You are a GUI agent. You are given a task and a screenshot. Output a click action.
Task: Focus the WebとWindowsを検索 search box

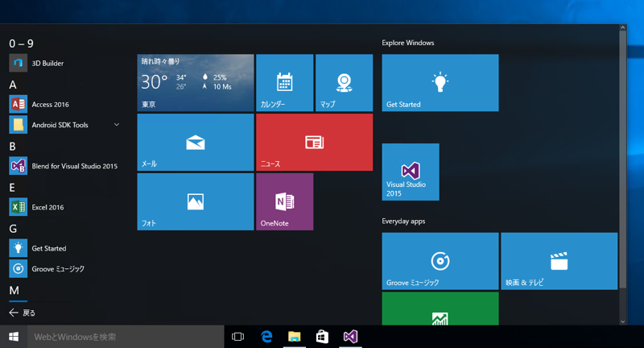[126, 337]
